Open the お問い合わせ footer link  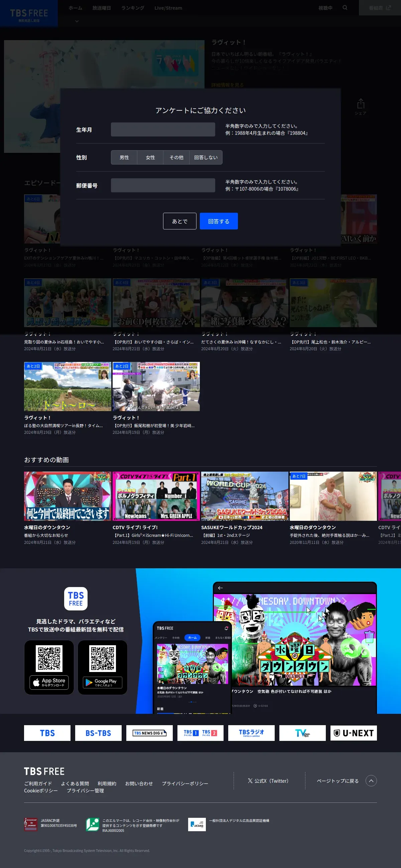coord(139,783)
